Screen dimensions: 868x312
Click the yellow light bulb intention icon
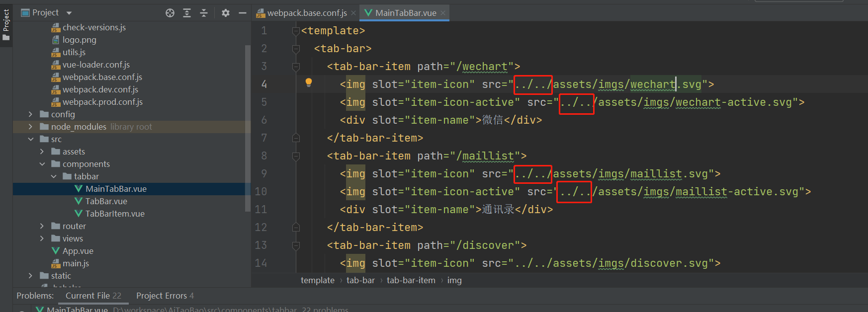309,82
